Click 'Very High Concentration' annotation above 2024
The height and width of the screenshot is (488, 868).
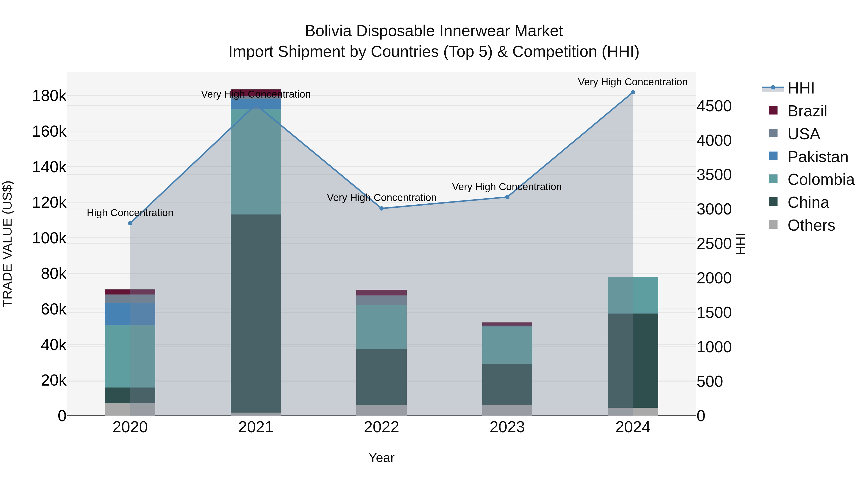pos(633,82)
